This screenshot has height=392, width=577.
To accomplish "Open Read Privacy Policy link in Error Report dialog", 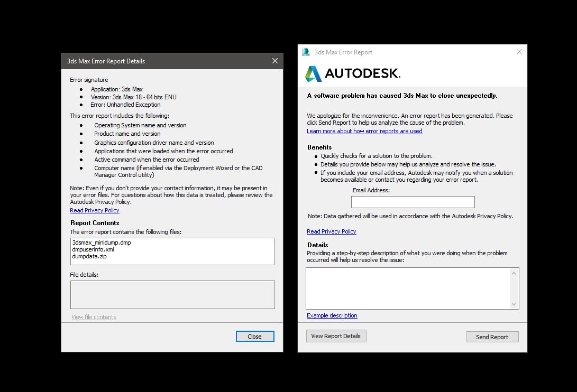I will pyautogui.click(x=331, y=231).
